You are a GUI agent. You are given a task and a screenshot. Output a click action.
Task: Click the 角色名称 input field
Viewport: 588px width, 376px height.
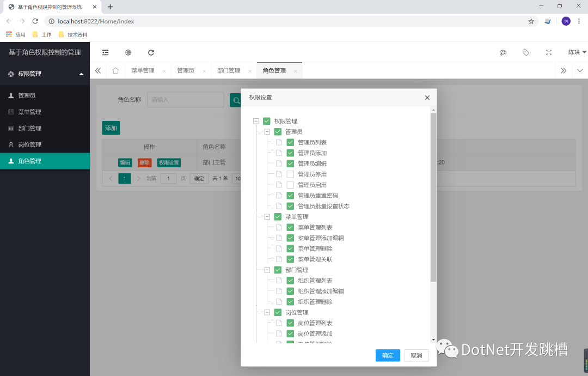(x=186, y=100)
